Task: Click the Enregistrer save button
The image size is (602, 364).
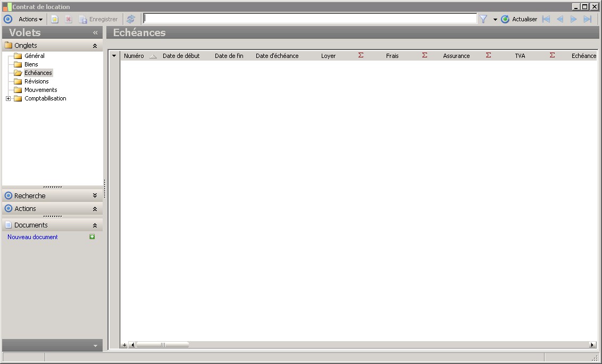Action: tap(99, 19)
